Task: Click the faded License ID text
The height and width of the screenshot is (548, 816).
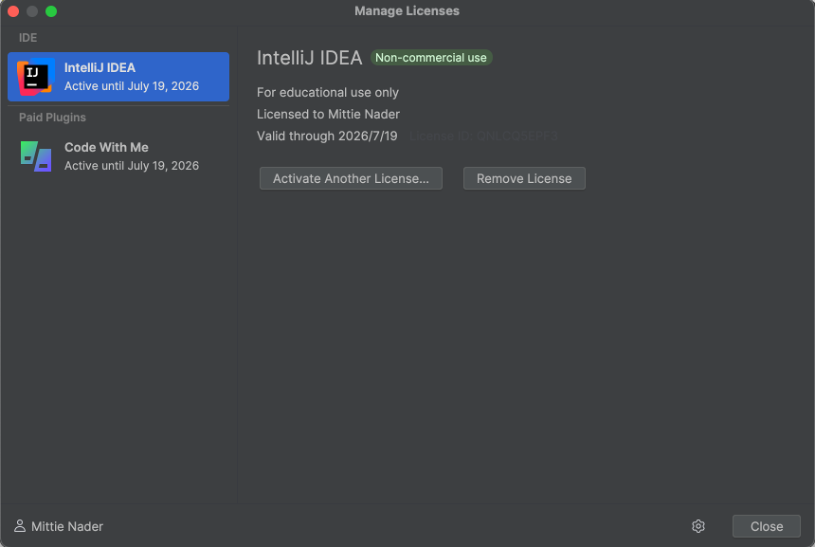Action: tap(482, 136)
